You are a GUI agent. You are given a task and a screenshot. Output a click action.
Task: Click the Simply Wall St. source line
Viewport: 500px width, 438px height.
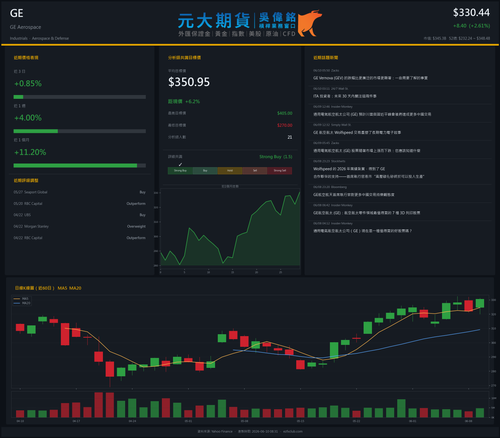tap(332, 125)
